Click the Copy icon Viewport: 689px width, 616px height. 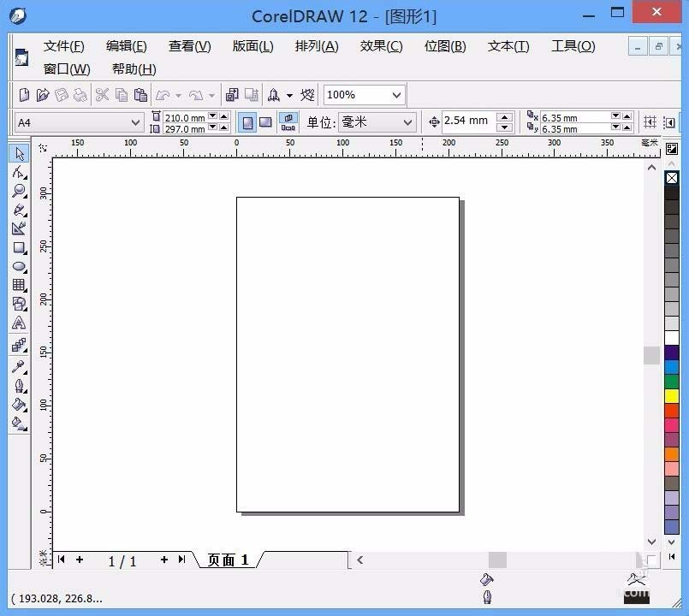click(122, 94)
